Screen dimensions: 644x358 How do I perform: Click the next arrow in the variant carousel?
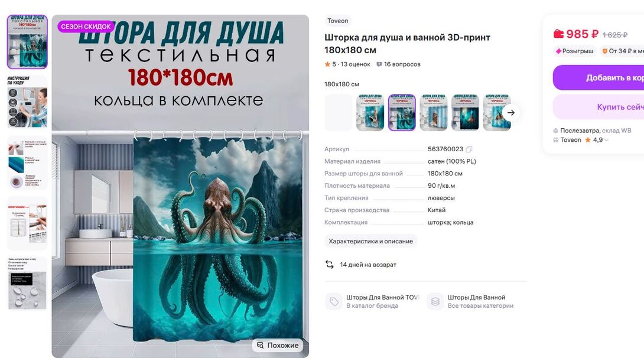click(511, 112)
